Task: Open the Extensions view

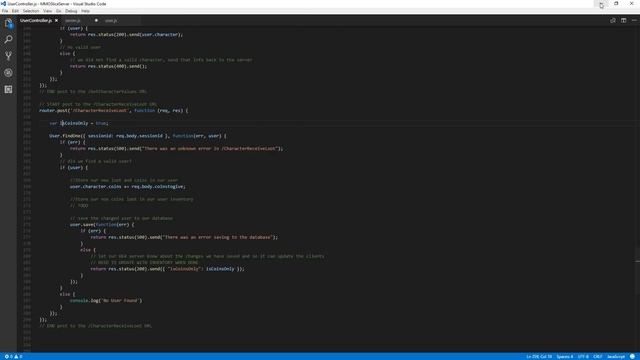Action: tap(8, 89)
